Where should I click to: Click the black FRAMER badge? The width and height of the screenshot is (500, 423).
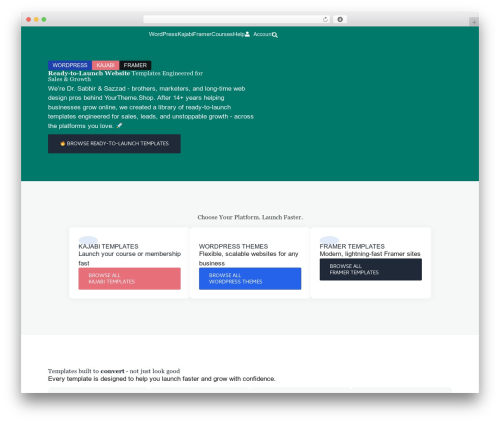click(x=135, y=65)
